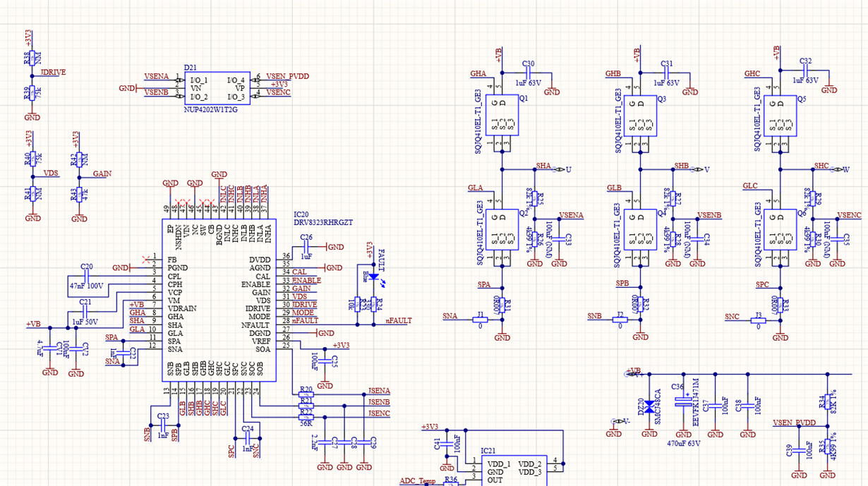Click the GLA net label near Q2
This screenshot has height=486, width=868.
pos(476,188)
